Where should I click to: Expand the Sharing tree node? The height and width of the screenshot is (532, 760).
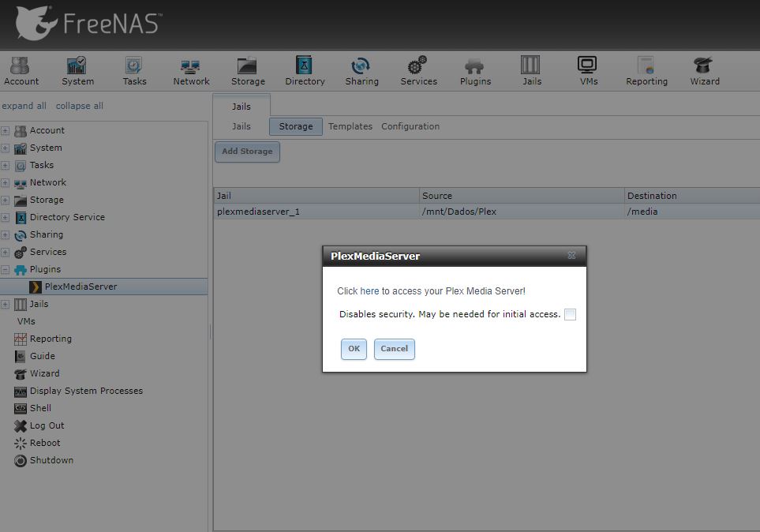click(x=5, y=235)
